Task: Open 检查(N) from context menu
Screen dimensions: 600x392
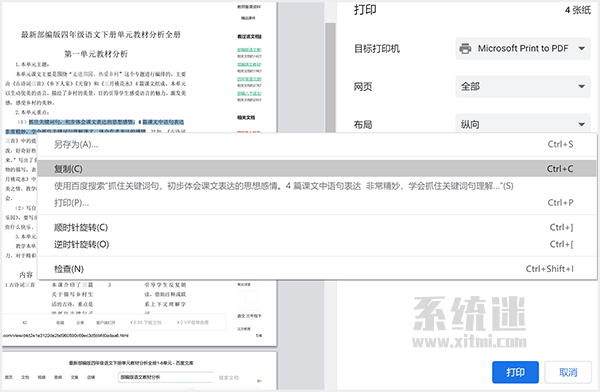Action: (317, 269)
